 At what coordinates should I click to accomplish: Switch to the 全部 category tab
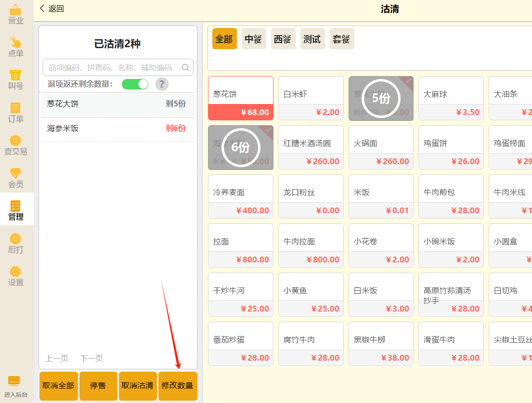click(224, 39)
